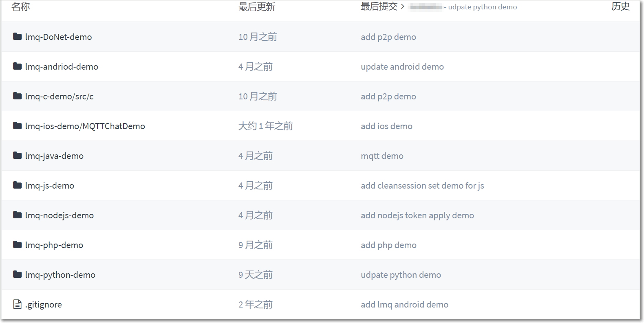Click '10 月之前' in lmq-DoNet-demo row

(258, 37)
